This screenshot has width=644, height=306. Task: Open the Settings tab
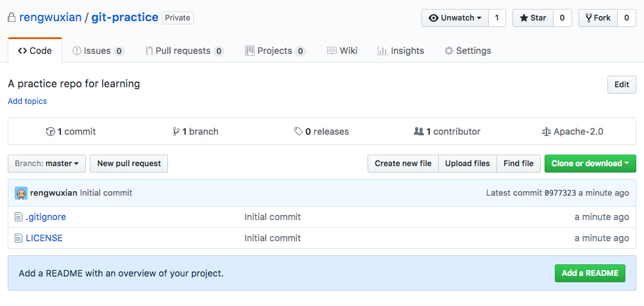468,51
